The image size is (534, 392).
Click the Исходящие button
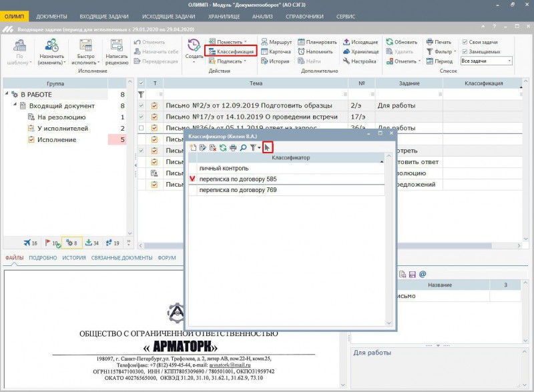tap(360, 42)
